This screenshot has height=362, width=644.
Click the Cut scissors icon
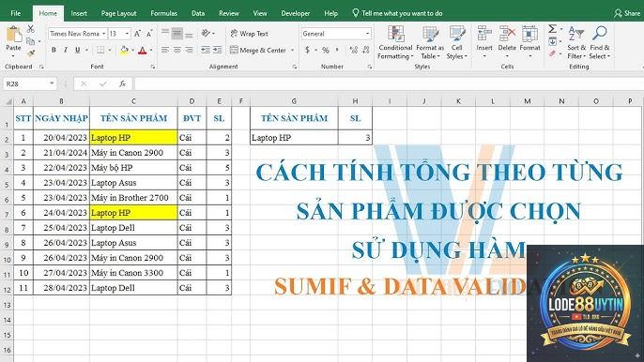31,29
